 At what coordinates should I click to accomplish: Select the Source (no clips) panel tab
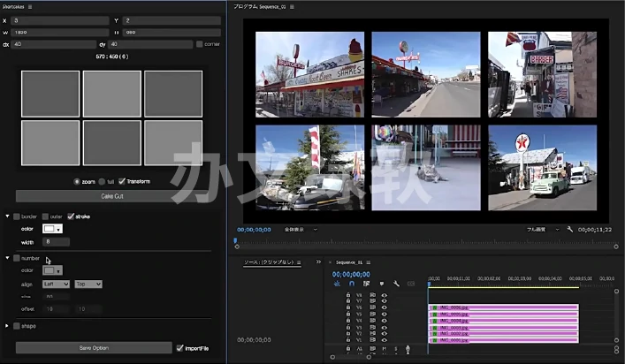(270, 262)
